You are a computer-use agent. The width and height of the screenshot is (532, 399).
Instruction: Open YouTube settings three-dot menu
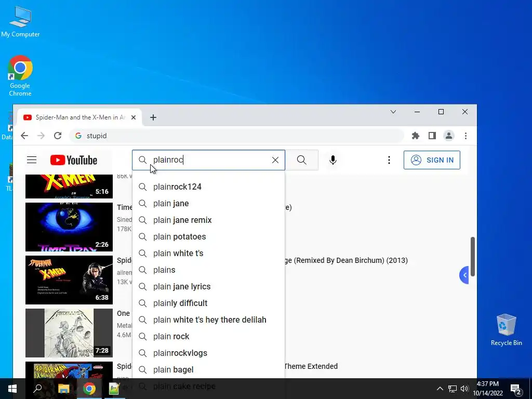[389, 160]
